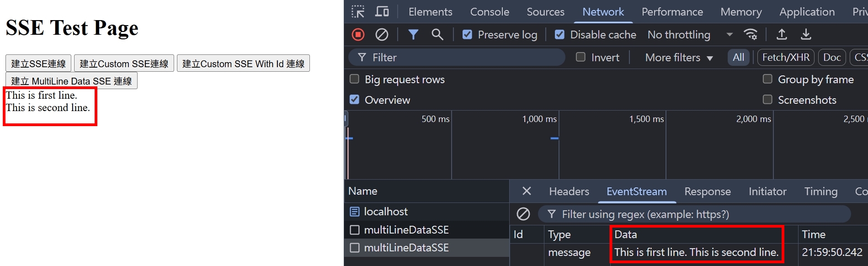Click the 2,000 ms overview marker

(753, 119)
